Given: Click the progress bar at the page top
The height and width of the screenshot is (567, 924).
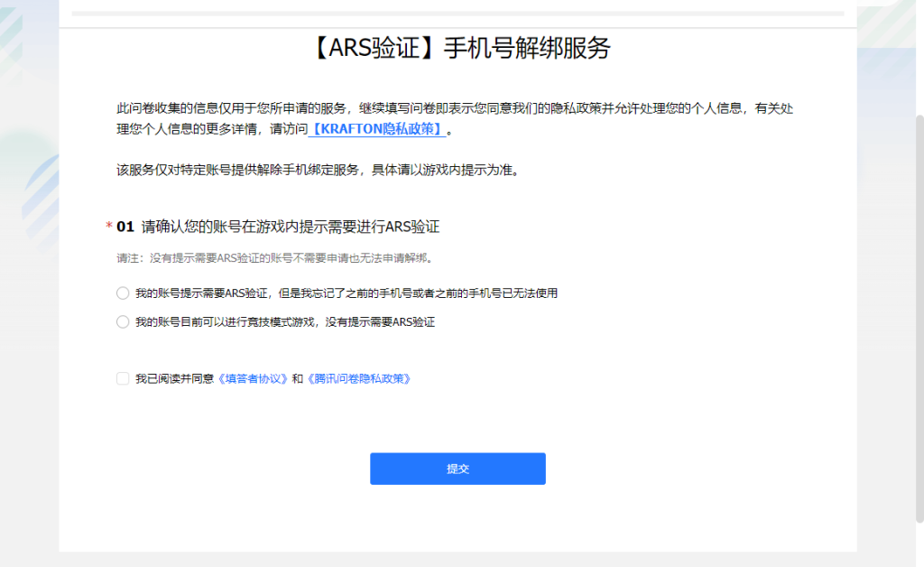Looking at the screenshot, I should 462,13.
